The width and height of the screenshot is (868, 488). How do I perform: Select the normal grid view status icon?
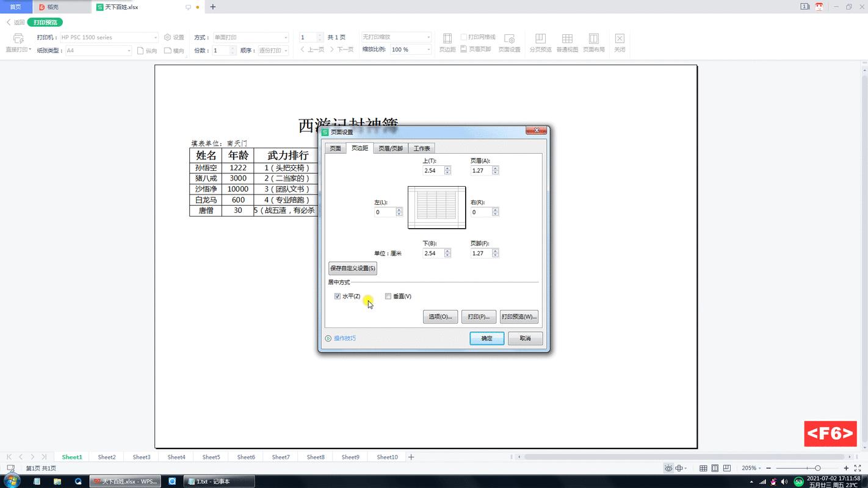point(703,468)
